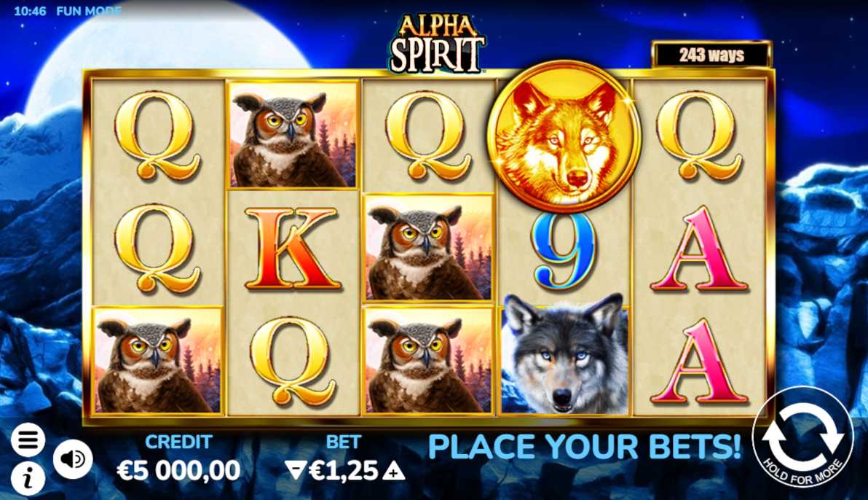Screen dimensions: 868x500
Task: Decrease the bet amount
Action: coord(295,470)
